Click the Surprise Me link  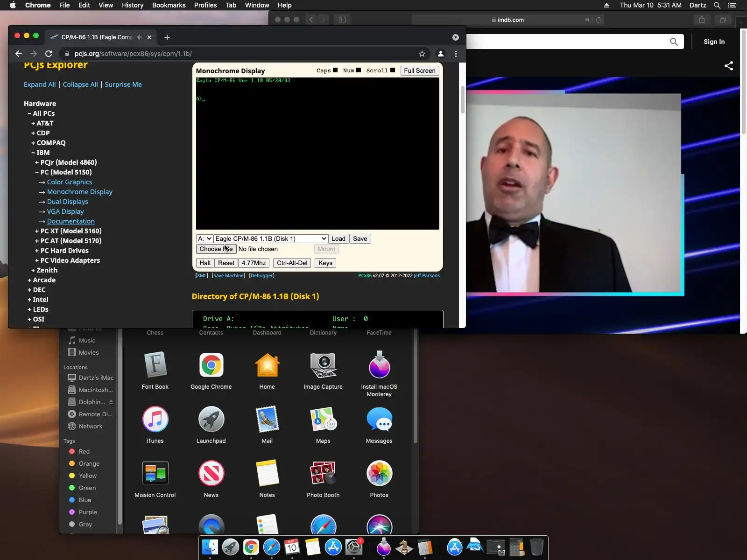point(123,84)
